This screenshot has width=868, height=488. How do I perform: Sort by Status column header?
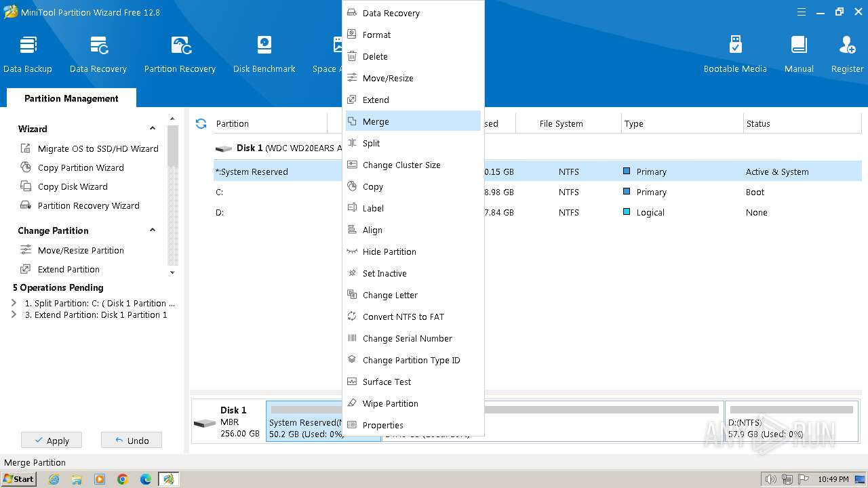pos(803,123)
